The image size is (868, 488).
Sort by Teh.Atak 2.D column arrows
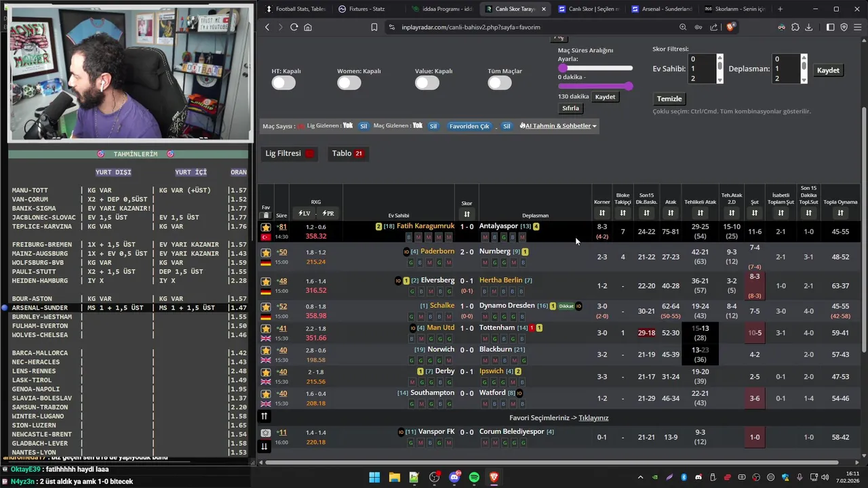click(x=732, y=213)
